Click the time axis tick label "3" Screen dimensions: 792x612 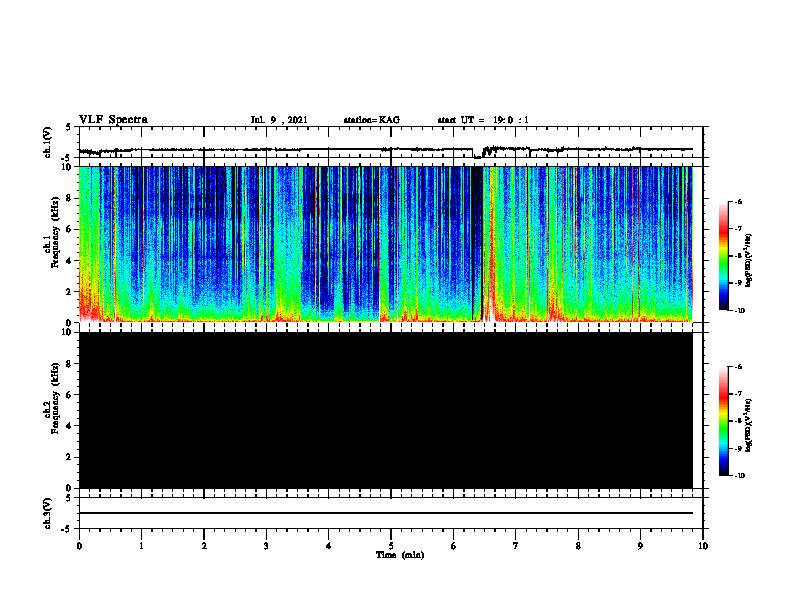click(x=266, y=546)
